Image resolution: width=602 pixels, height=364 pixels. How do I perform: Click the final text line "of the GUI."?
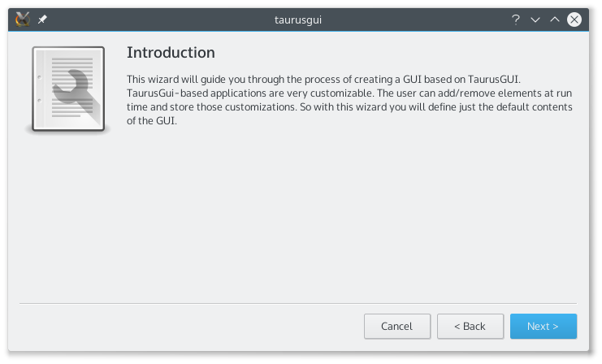pyautogui.click(x=152, y=121)
